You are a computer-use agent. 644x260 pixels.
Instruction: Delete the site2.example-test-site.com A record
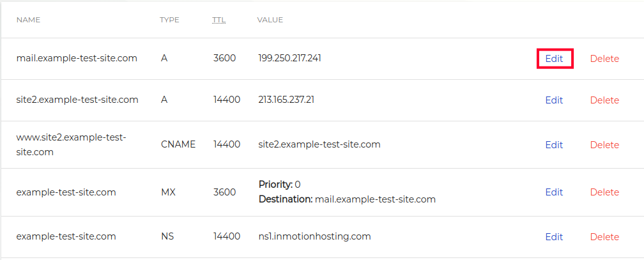[x=604, y=100]
